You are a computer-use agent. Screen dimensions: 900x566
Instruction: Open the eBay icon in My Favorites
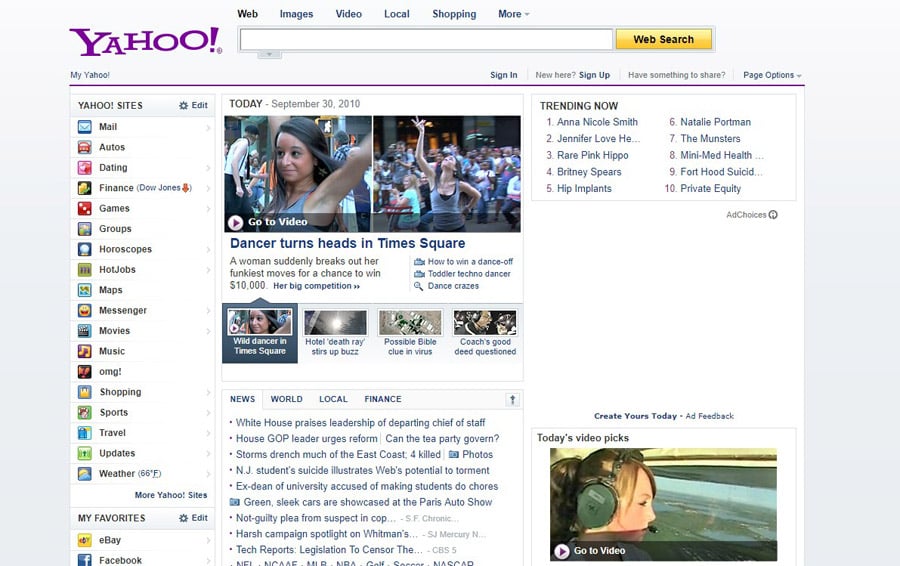pyautogui.click(x=85, y=540)
